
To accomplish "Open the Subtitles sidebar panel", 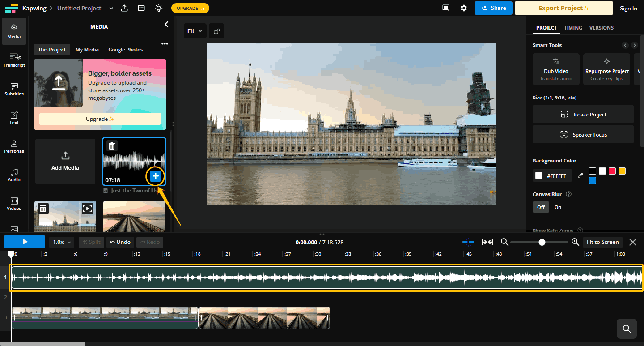I will 14,89.
